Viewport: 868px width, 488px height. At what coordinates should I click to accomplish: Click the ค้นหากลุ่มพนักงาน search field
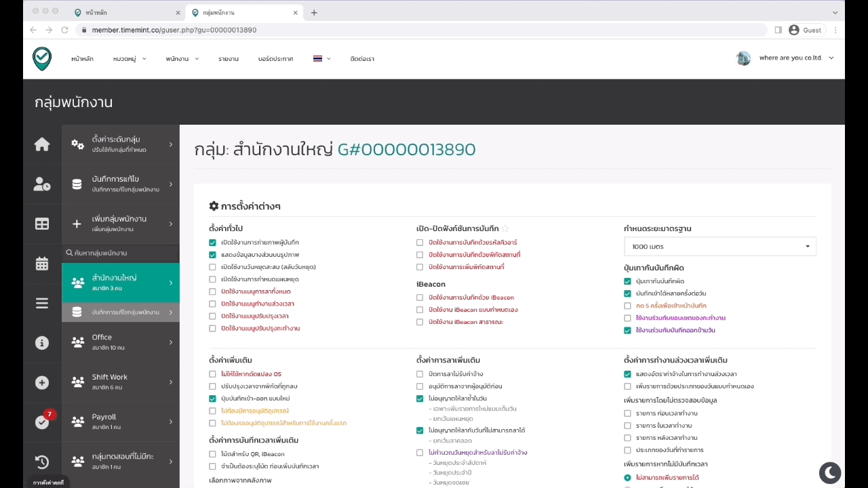click(121, 253)
